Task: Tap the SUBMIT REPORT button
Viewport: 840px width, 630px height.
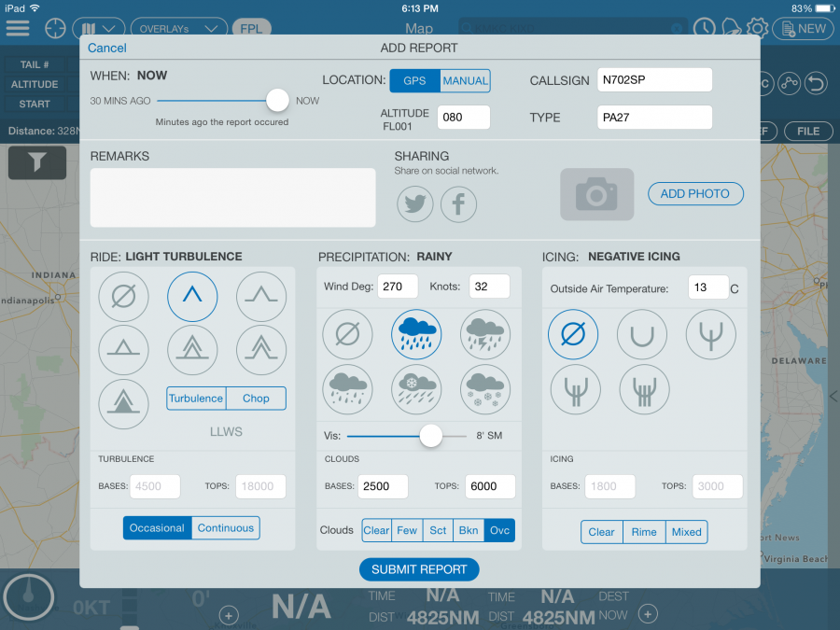Action: tap(418, 569)
